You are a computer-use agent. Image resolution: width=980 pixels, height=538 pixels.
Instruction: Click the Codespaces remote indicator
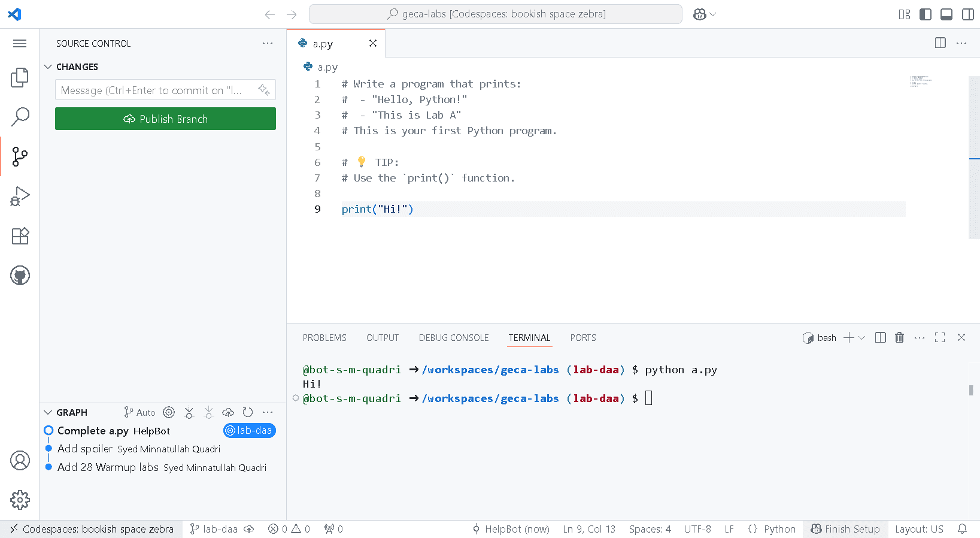point(92,529)
